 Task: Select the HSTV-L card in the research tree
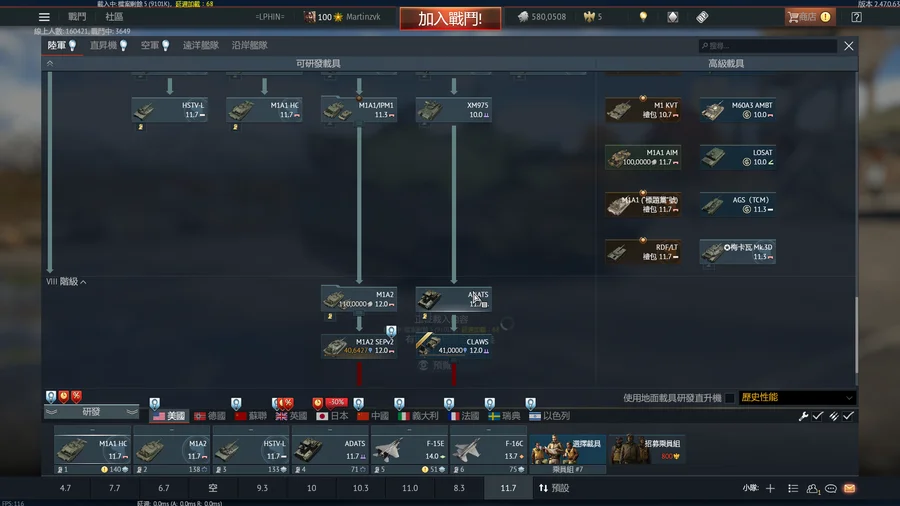pos(169,110)
